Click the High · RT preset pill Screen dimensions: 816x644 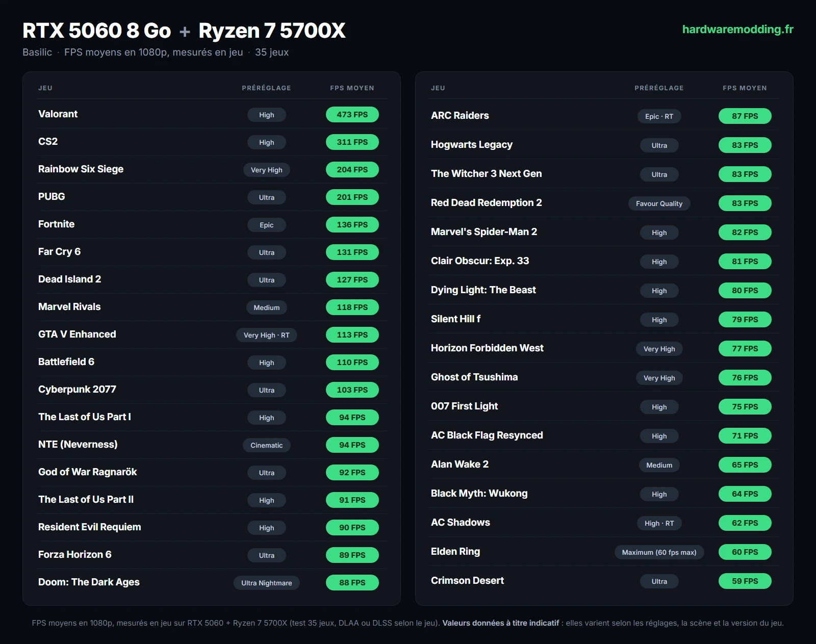point(659,523)
